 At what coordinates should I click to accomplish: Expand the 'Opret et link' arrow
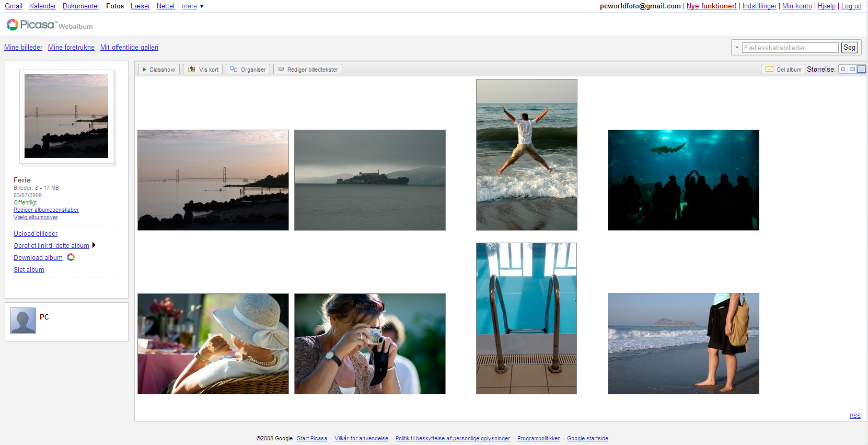[94, 245]
